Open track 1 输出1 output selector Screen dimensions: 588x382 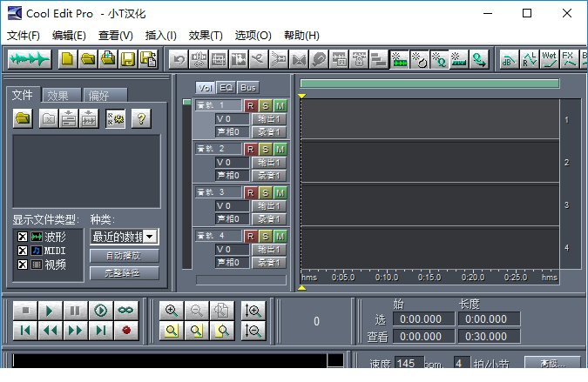[269, 119]
